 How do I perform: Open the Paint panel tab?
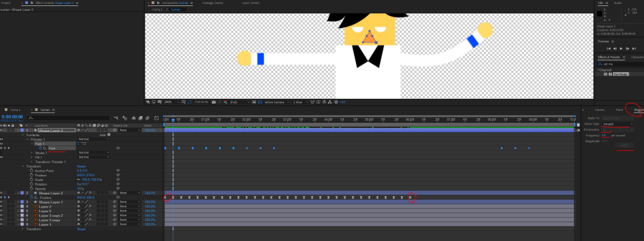point(619,109)
